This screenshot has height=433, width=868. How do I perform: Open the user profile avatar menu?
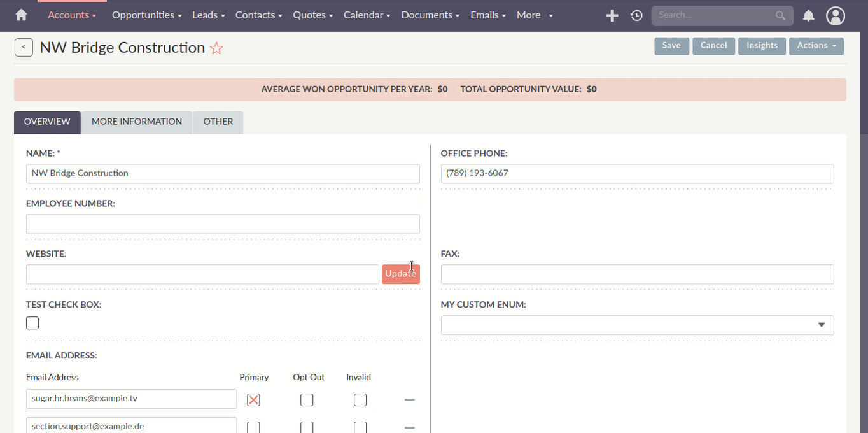click(x=836, y=15)
